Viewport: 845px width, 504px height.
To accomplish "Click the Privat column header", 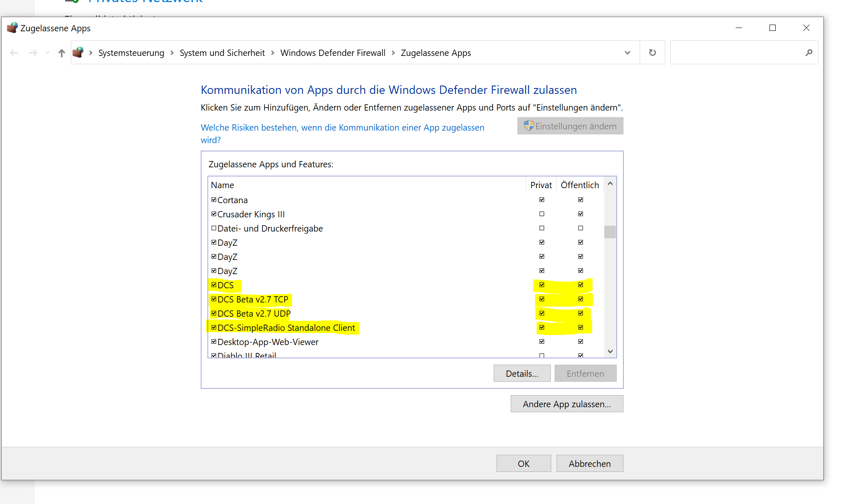I will (541, 185).
